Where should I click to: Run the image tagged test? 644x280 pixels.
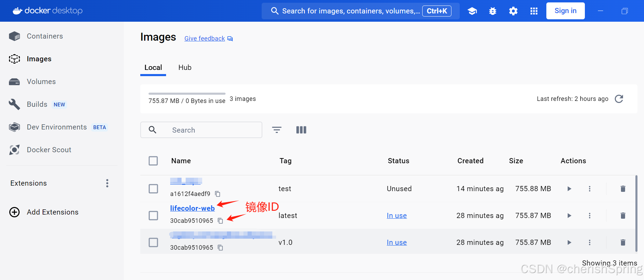pos(569,189)
